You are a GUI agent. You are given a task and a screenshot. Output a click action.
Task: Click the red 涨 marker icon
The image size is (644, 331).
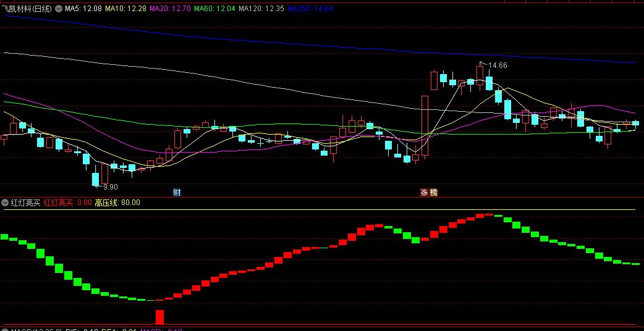click(424, 193)
